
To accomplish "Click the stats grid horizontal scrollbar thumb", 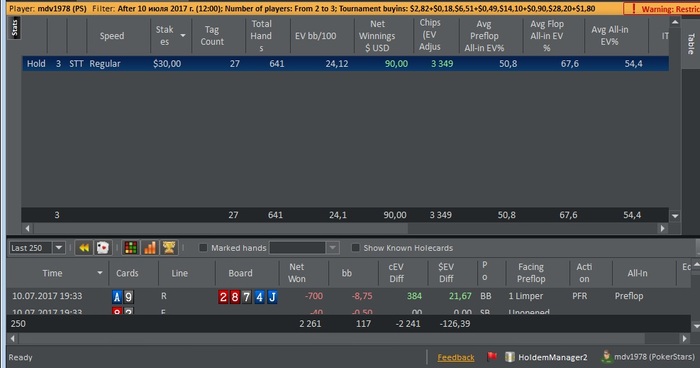I will (221, 228).
